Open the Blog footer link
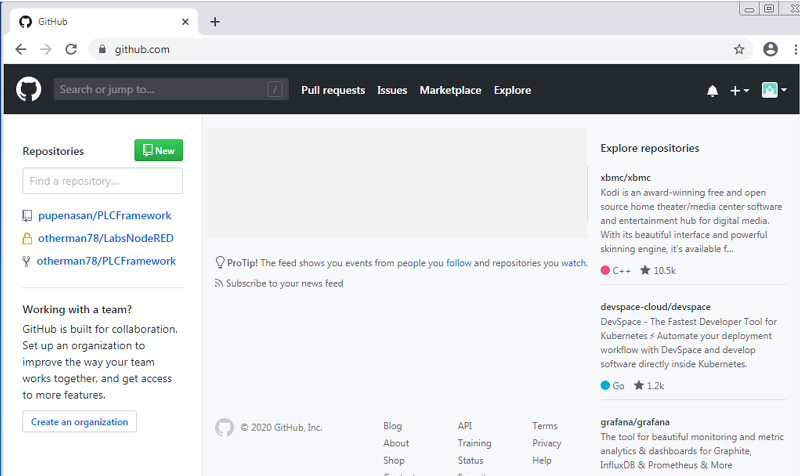800x476 pixels. pyautogui.click(x=393, y=426)
